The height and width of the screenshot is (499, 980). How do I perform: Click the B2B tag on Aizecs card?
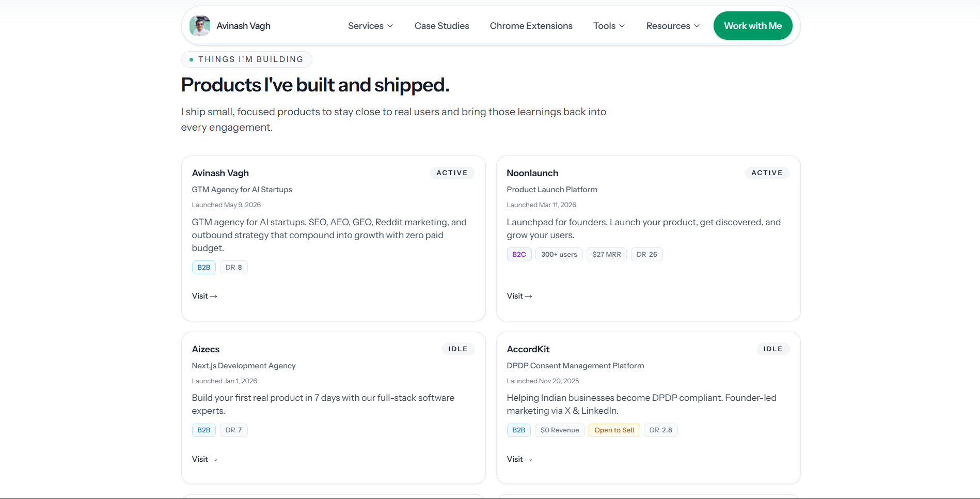204,430
